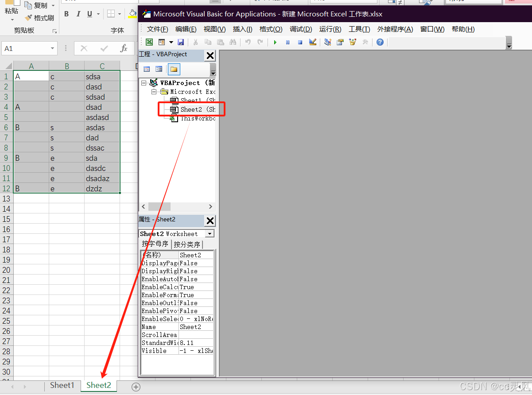532x395 pixels.
Task: Close the 属性 - Sheet2 properties panel
Action: click(210, 221)
